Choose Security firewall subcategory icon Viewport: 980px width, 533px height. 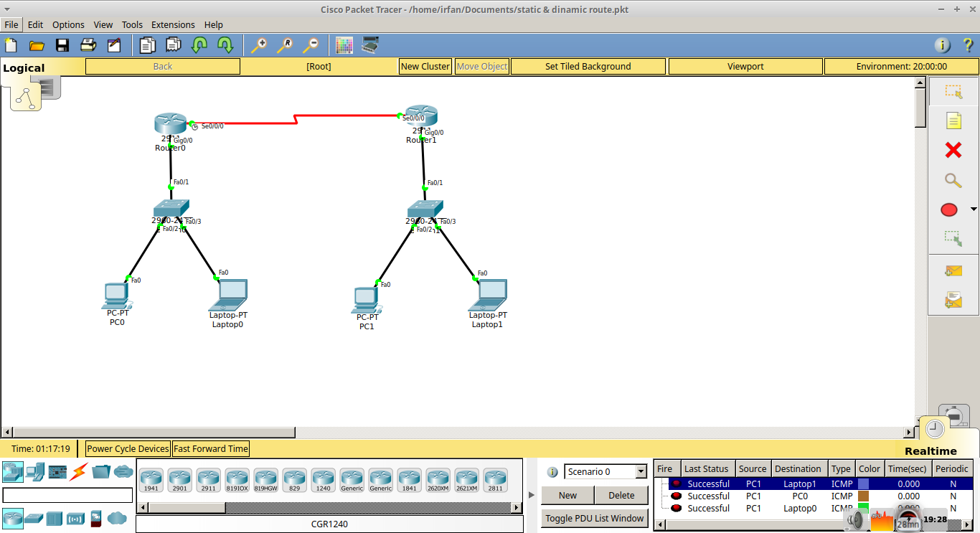(x=95, y=518)
